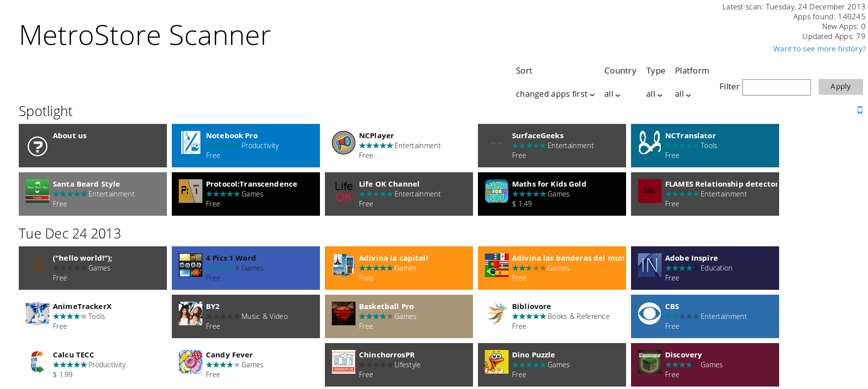Image resolution: width=868 pixels, height=389 pixels.
Task: Click the Maths for Kids Gold price $ 1.49
Action: tap(522, 204)
